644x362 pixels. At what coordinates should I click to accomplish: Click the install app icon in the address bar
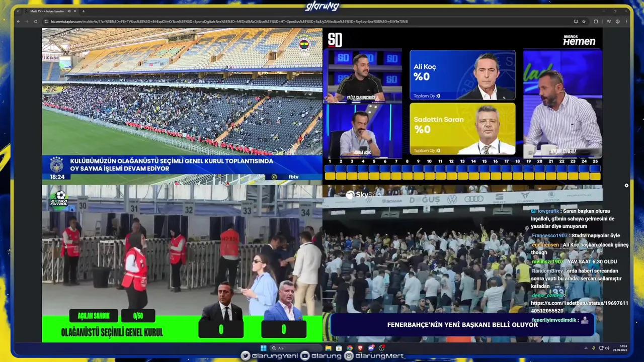tap(576, 22)
